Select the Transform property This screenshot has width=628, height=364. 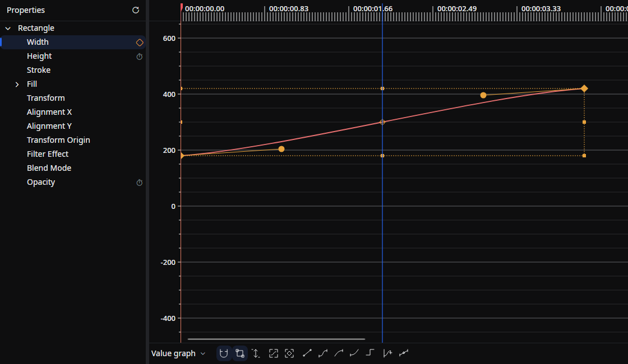(45, 98)
